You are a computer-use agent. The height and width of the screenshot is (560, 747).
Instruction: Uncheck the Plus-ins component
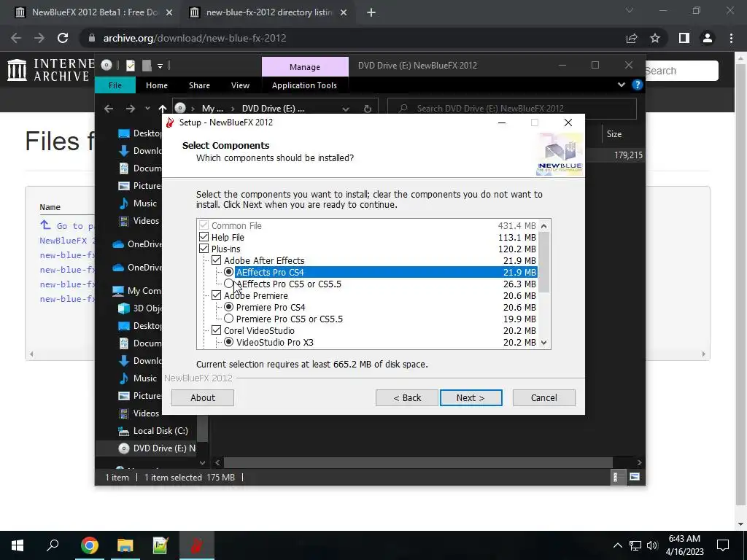[x=204, y=249]
